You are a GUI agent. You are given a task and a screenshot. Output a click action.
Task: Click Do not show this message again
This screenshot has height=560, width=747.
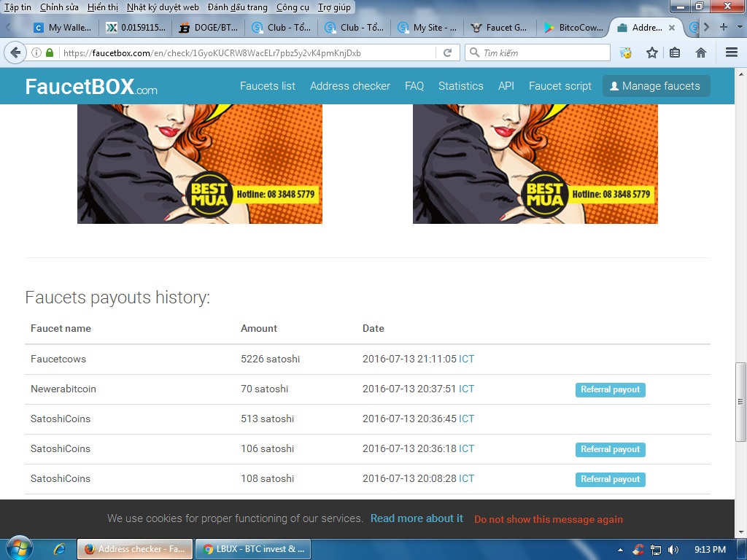[549, 519]
